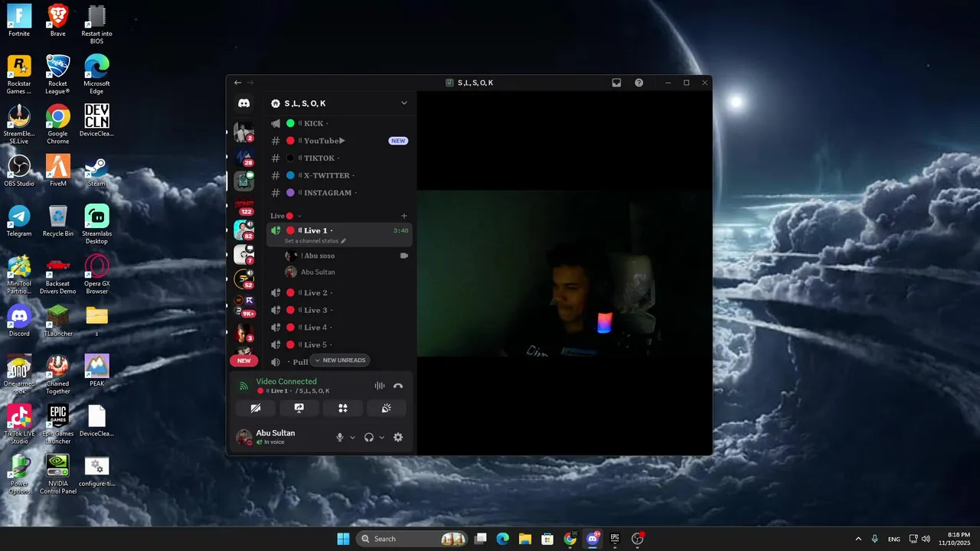Open the server icon with 28 badge
Viewport: 980px width, 551px height.
tap(244, 156)
